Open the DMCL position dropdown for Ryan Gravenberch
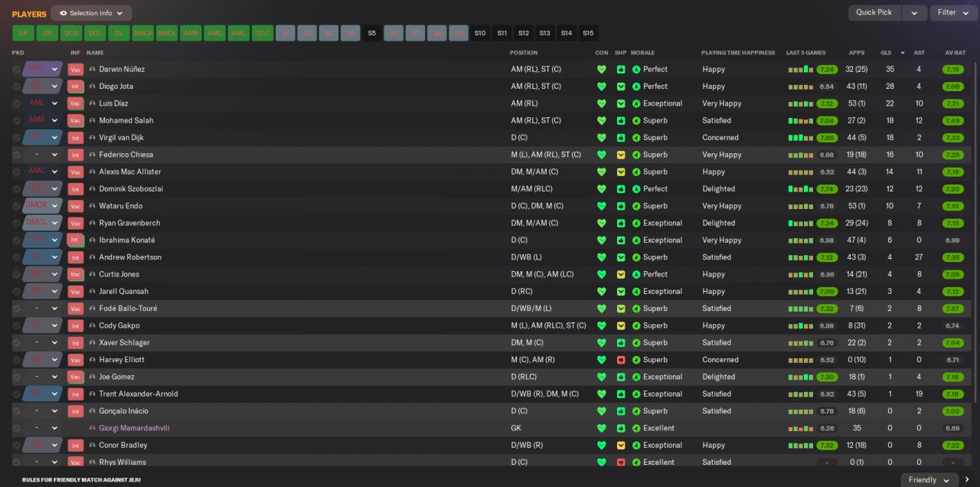This screenshot has width=980, height=487. point(42,223)
